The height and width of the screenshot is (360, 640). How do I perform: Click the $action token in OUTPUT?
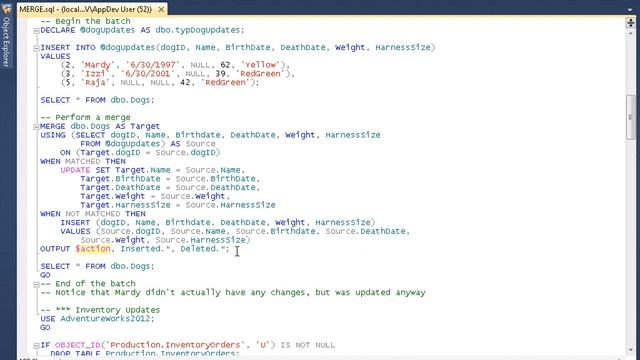point(93,249)
